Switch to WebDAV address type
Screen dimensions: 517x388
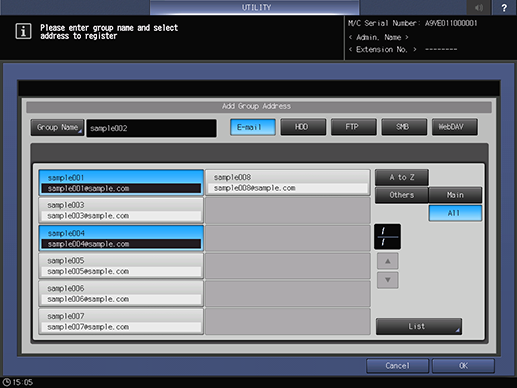click(x=454, y=127)
